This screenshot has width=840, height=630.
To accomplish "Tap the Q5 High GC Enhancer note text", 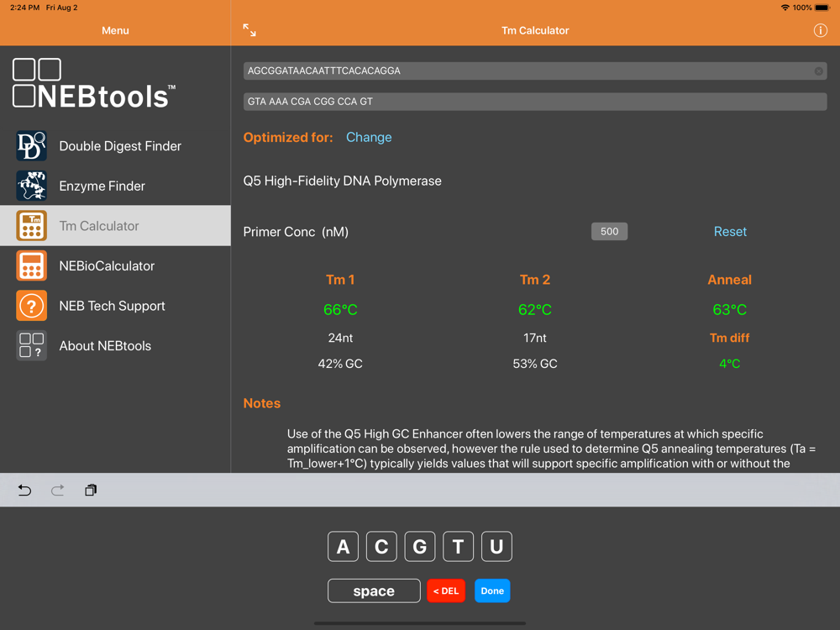I will pyautogui.click(x=551, y=449).
